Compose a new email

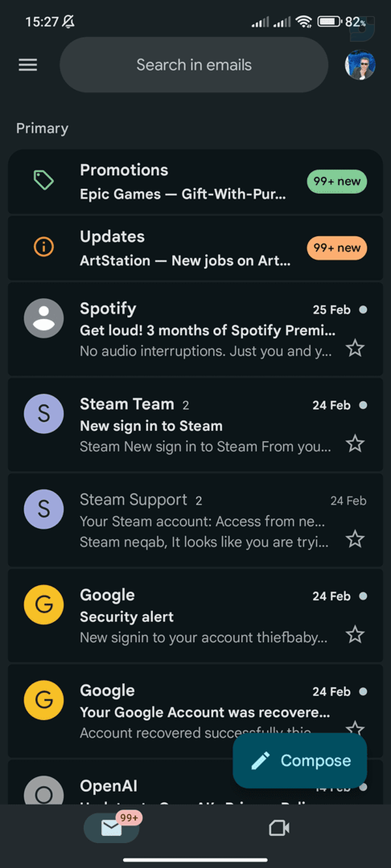point(300,761)
